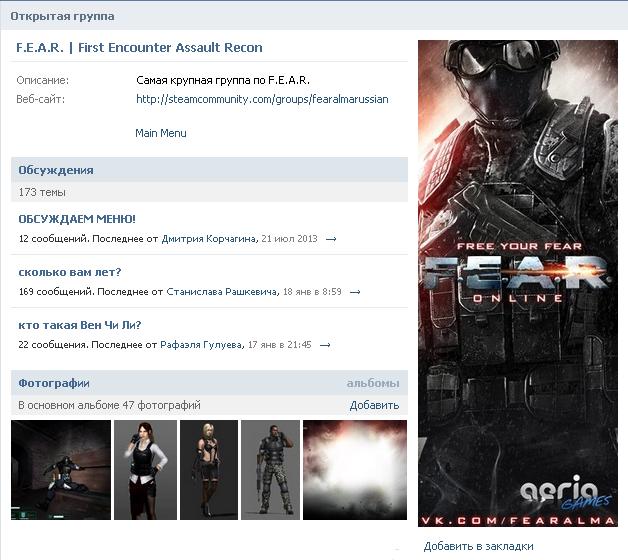628x560 pixels.
Task: Open thumbnail of blonde female character
Action: click(209, 470)
